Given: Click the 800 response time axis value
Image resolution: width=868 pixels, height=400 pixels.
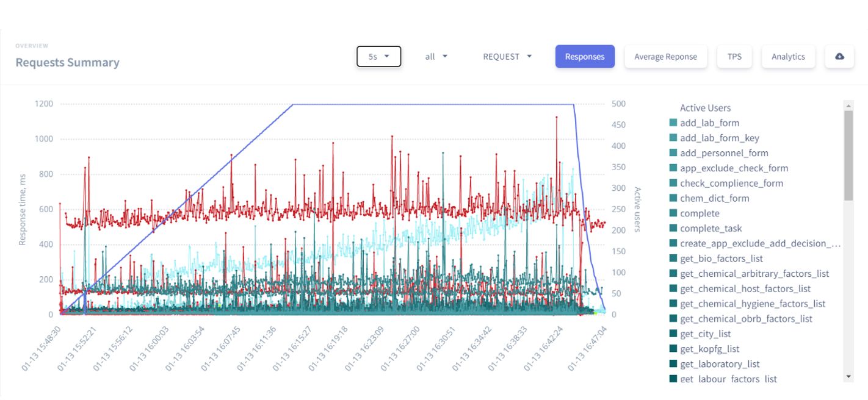Looking at the screenshot, I should tap(45, 174).
